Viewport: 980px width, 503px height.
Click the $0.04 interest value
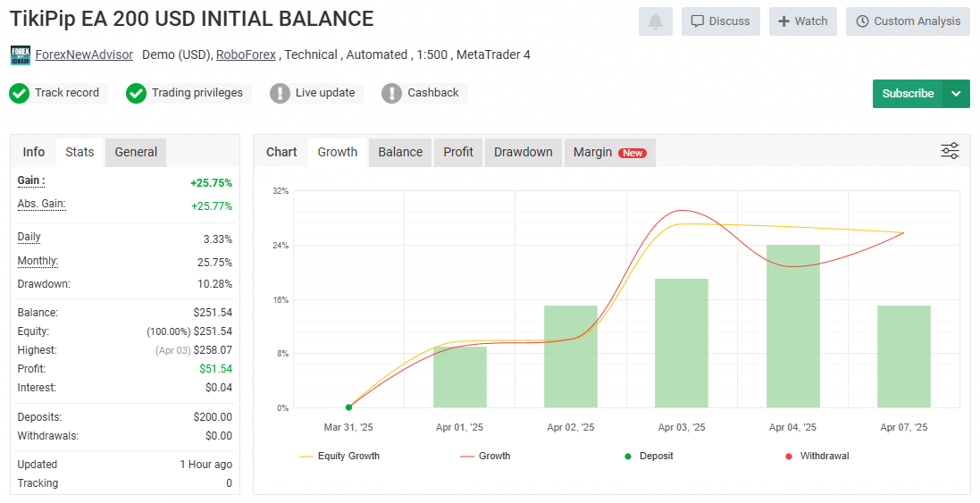point(219,388)
